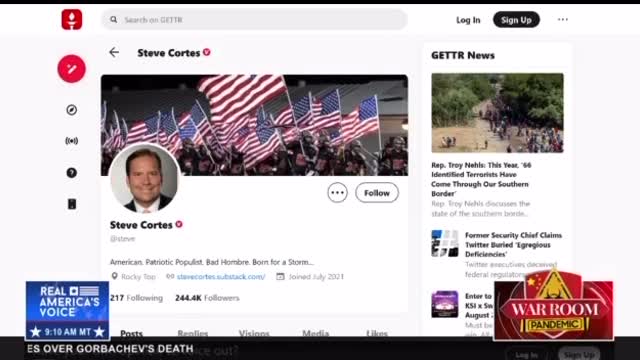640x360 pixels.
Task: Open the 217 Following list
Action: point(136,298)
